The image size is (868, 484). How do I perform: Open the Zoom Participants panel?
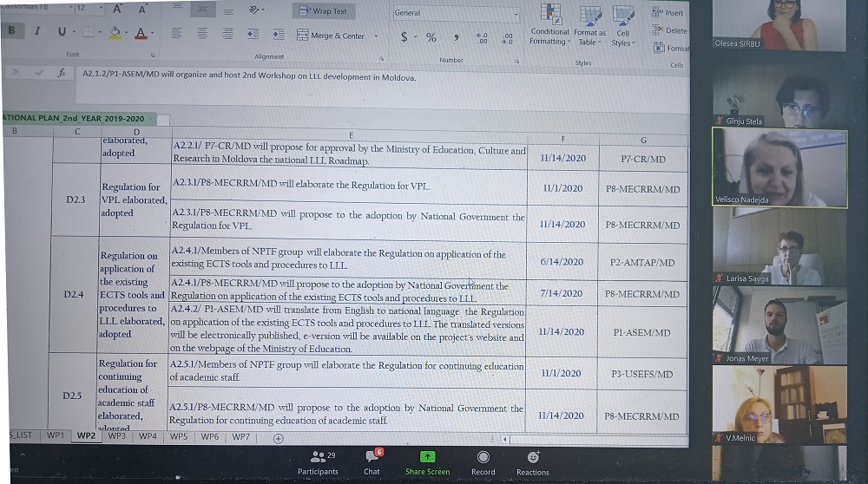318,461
